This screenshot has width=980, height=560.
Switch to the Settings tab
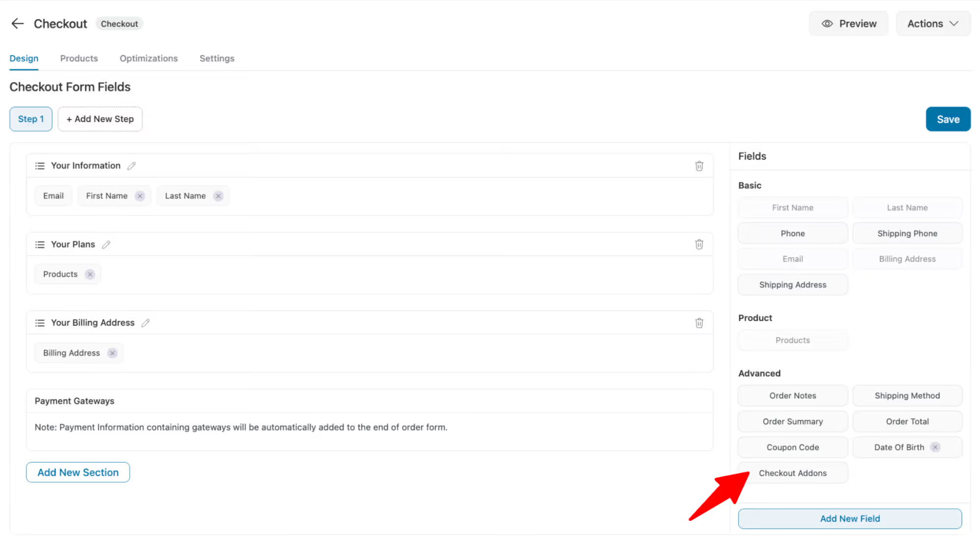coord(217,58)
